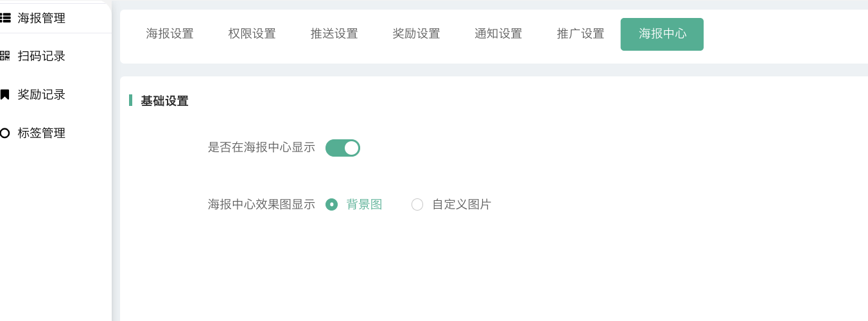Screen dimensions: 868x321
Task: Open 奖励记录 sidebar text label
Action: tap(42, 94)
